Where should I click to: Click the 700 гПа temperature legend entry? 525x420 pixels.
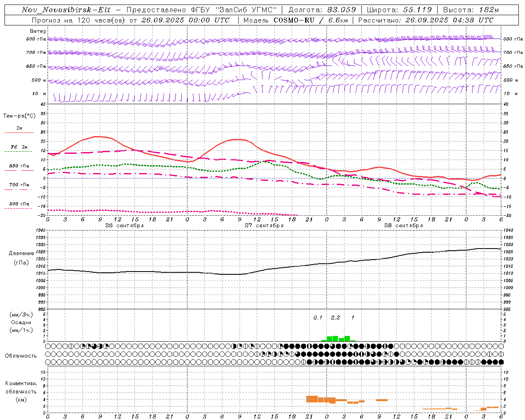19,186
